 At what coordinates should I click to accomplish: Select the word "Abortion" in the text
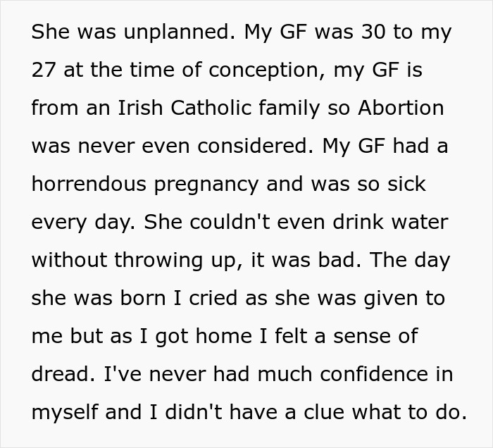[x=401, y=108]
